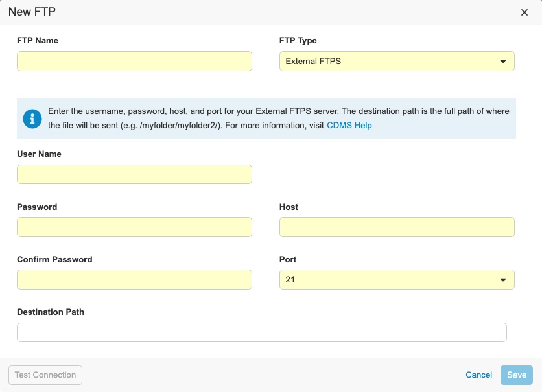The height and width of the screenshot is (392, 542).
Task: Click the blue info circle icon
Action: click(32, 119)
